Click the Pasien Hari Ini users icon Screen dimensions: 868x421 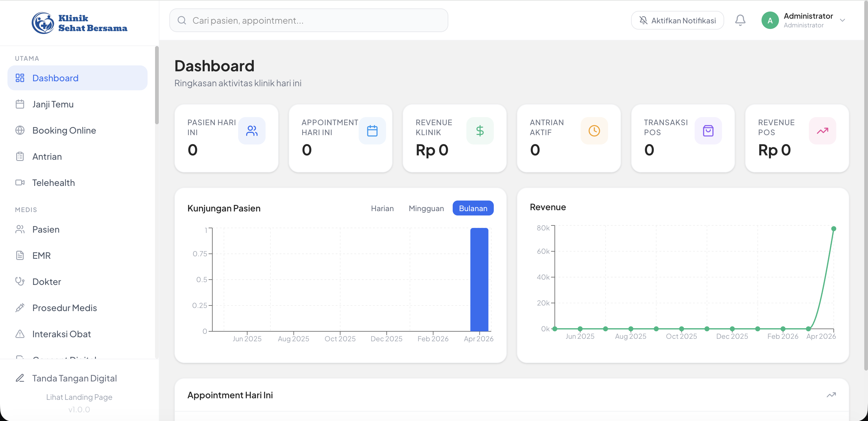[252, 131]
